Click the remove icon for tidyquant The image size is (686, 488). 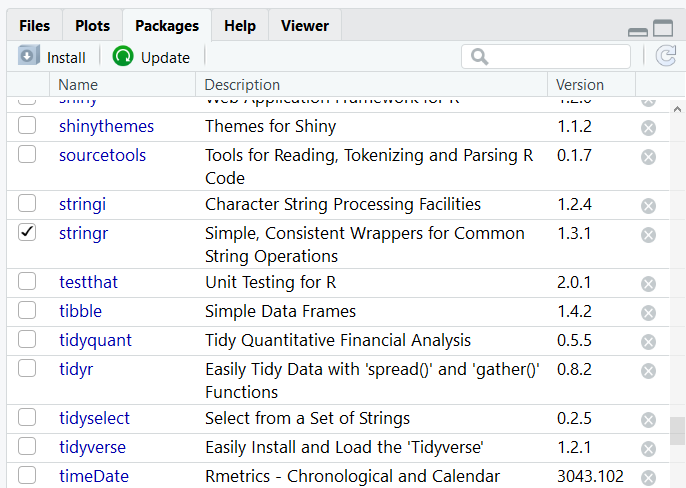pyautogui.click(x=648, y=342)
